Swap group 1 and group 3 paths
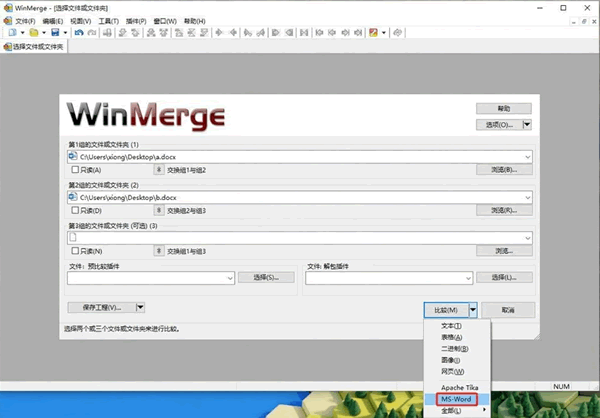Viewport: 600px width, 418px height. click(x=159, y=251)
